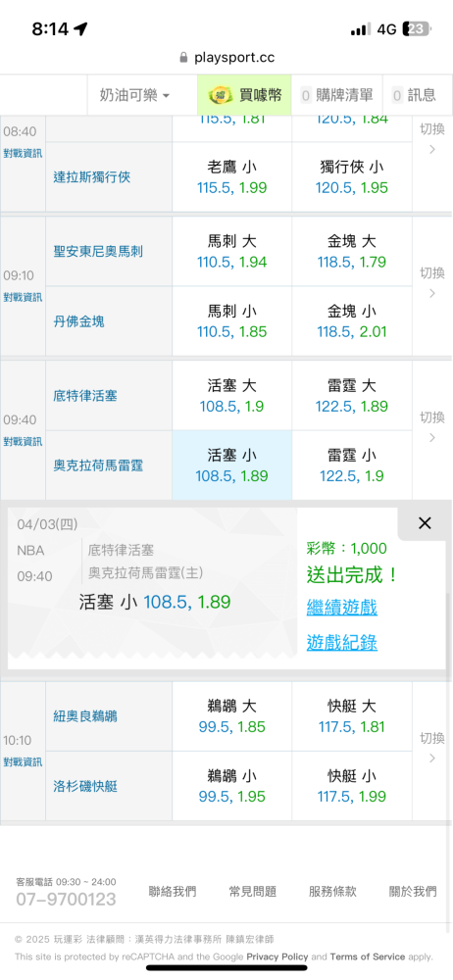Open 訊息 messages tab

click(x=414, y=95)
